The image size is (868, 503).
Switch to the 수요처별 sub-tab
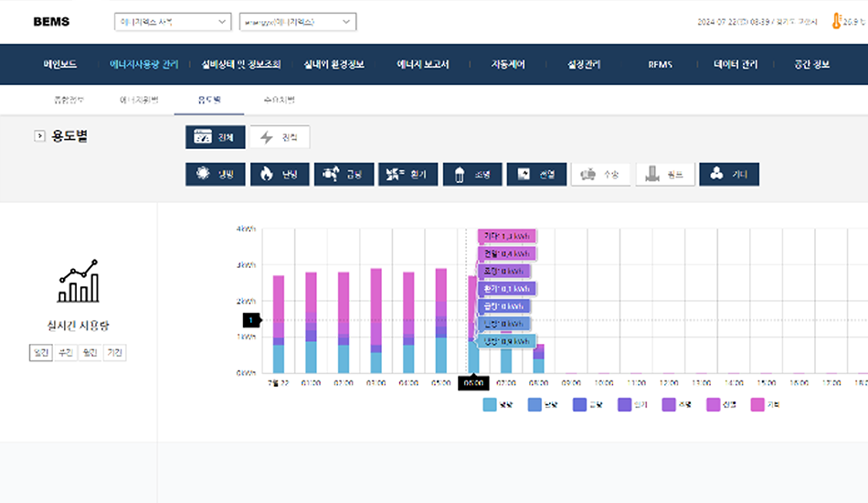278,99
